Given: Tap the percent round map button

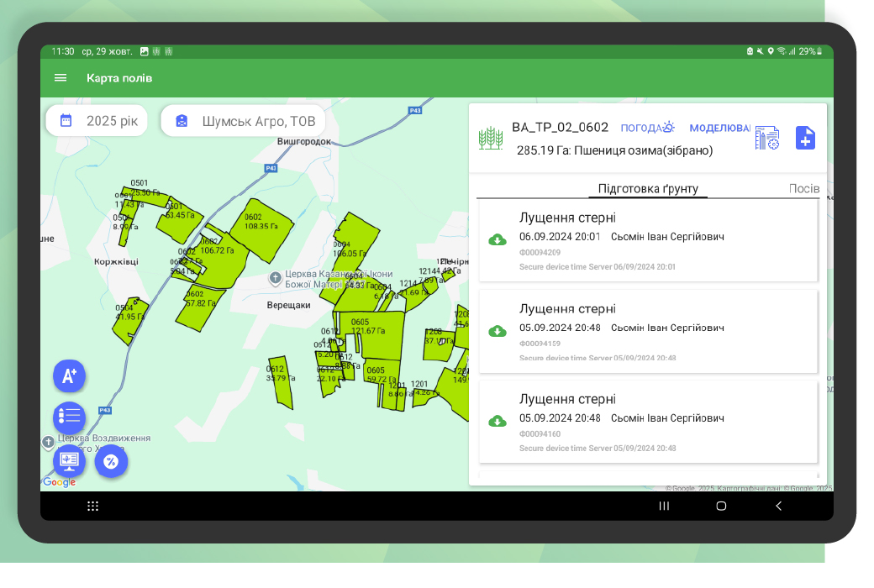Looking at the screenshot, I should (x=111, y=461).
